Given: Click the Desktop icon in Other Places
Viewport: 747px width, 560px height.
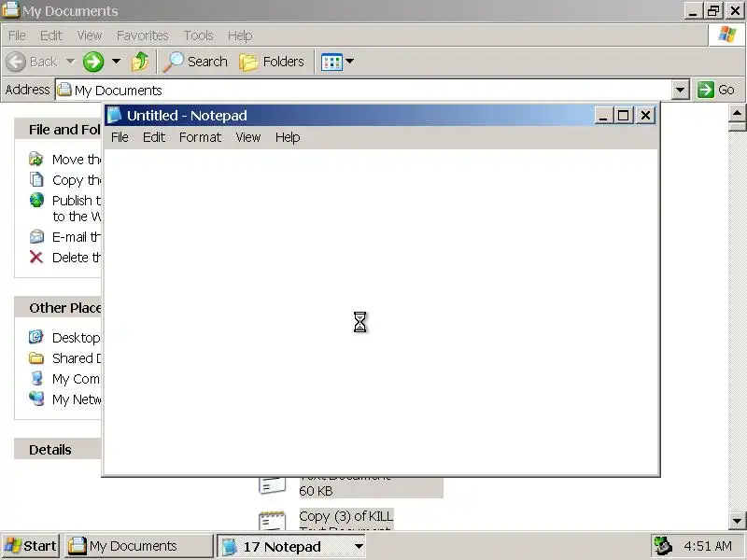Looking at the screenshot, I should (x=36, y=337).
